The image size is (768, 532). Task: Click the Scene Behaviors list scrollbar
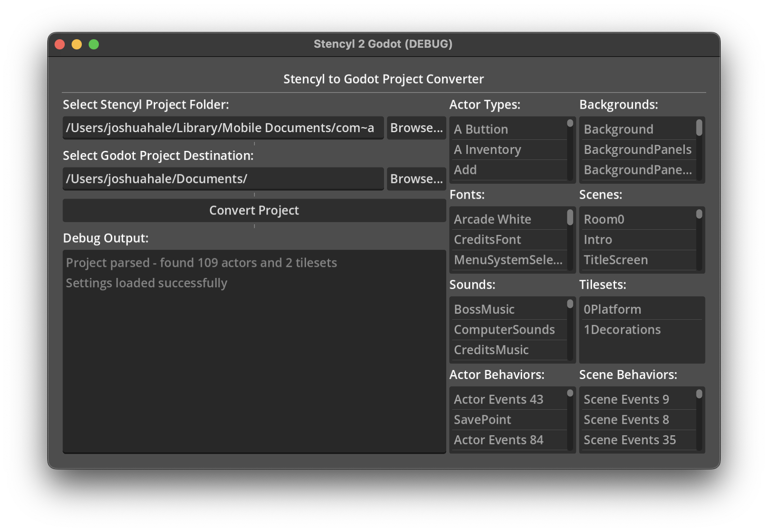pos(699,419)
